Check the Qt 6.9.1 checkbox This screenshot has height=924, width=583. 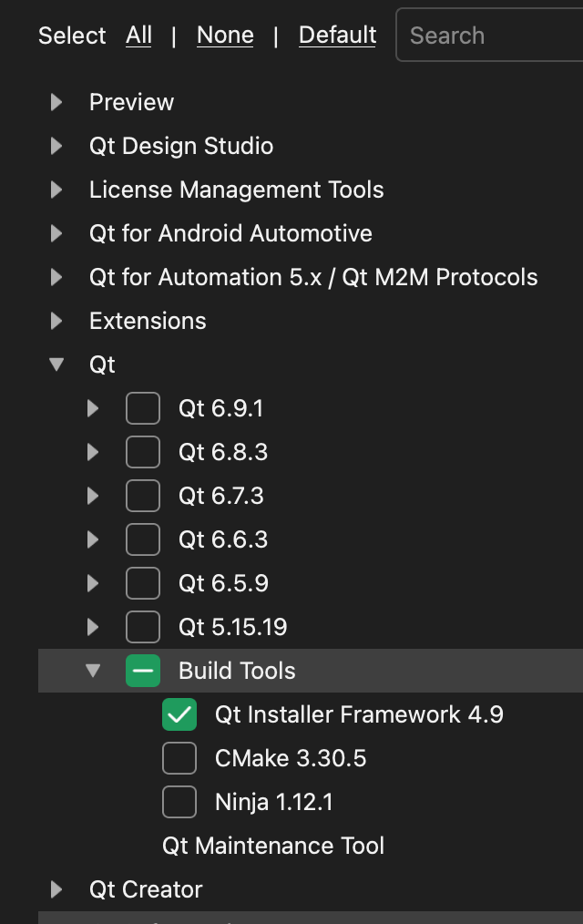[x=143, y=408]
